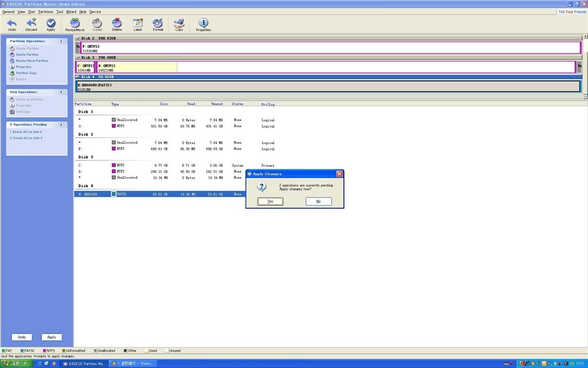Click Yes in Apply Changes dialog

tap(270, 201)
